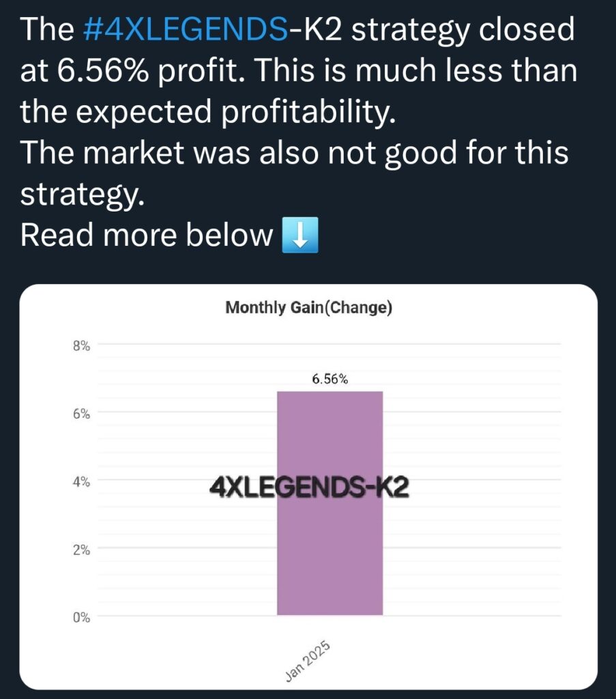Select the 6.56% label above the bar
The width and height of the screenshot is (616, 699).
click(329, 380)
